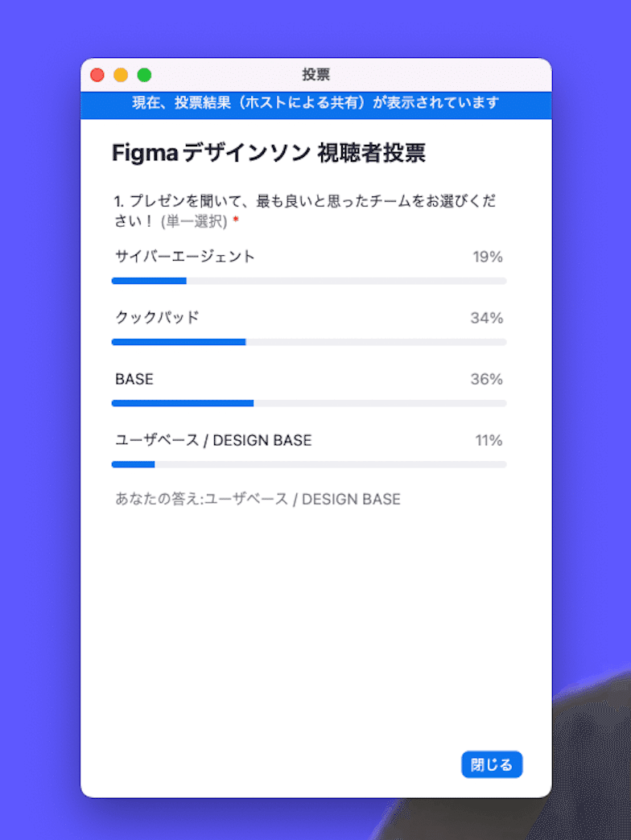Click the BASE progress bar
631x840 pixels.
309,403
